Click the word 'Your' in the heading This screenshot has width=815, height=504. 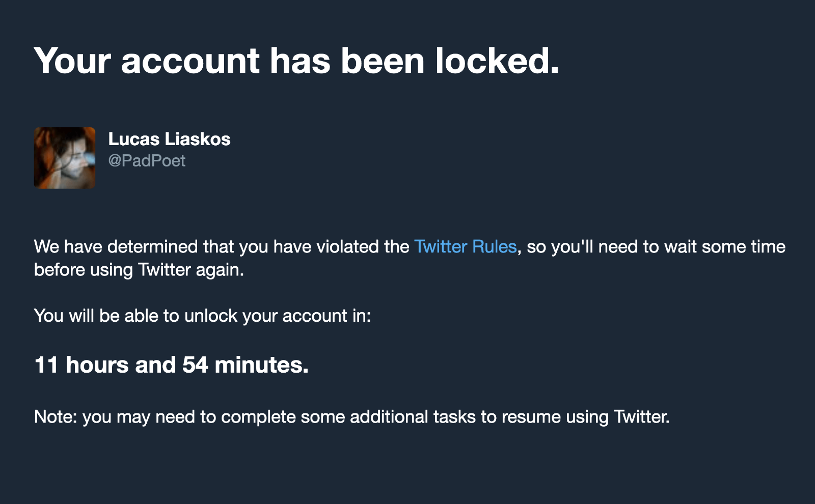pyautogui.click(x=72, y=61)
